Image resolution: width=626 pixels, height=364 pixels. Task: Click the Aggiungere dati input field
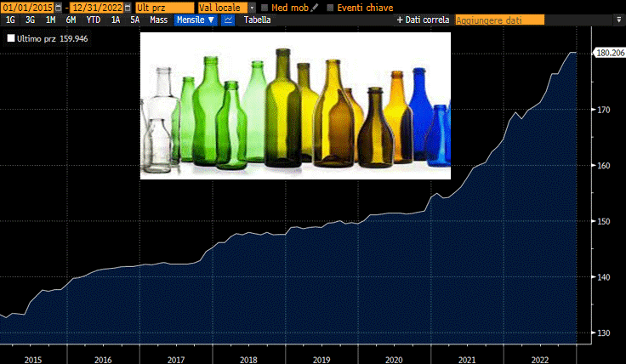coord(500,20)
